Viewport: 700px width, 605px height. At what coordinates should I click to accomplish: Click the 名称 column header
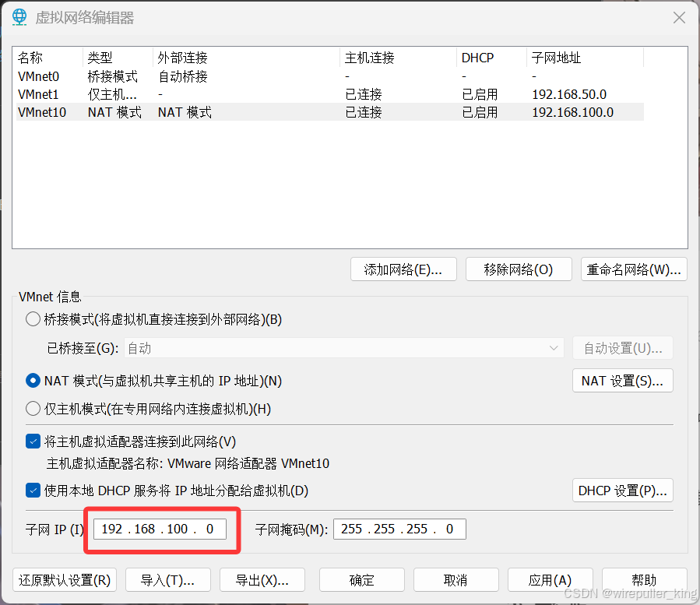point(49,58)
